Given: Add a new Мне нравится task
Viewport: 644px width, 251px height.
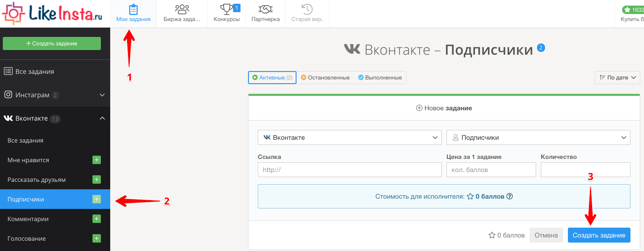Looking at the screenshot, I should coord(97,160).
